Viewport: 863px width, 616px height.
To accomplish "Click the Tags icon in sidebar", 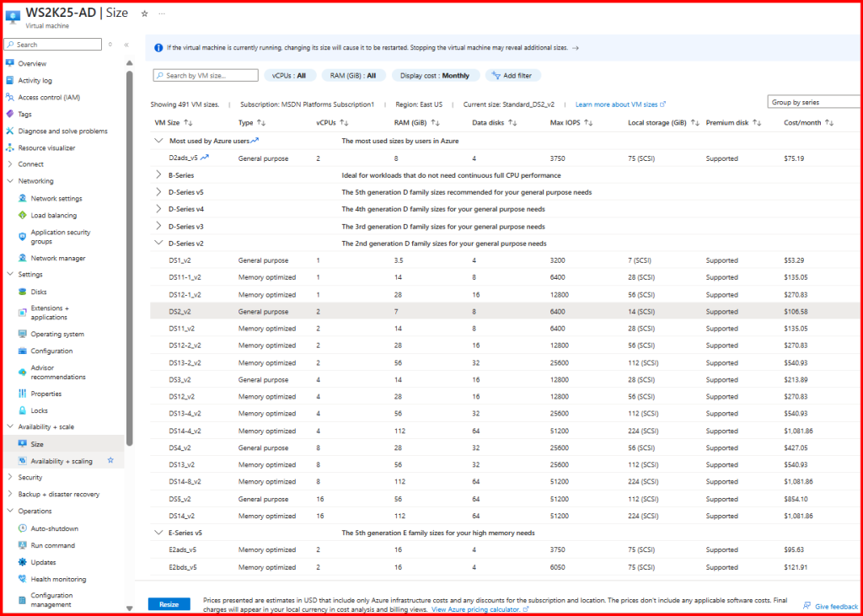I will pyautogui.click(x=9, y=114).
